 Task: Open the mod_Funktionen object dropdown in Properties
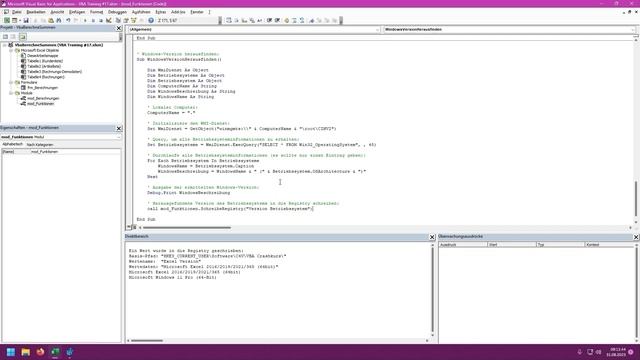pos(118,137)
